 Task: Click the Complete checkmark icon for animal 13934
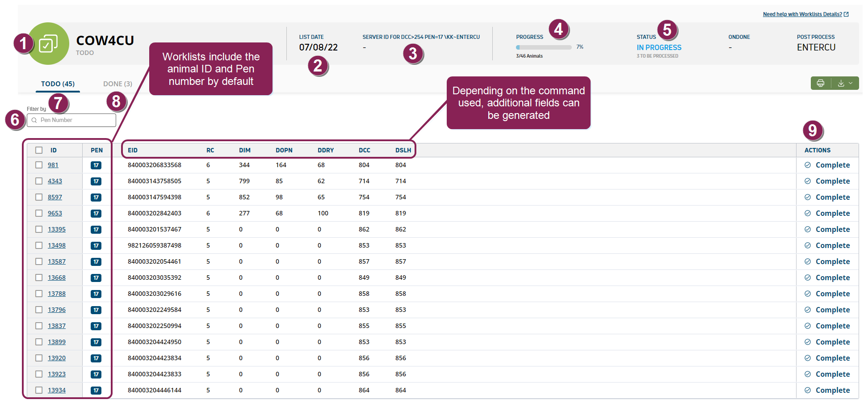pyautogui.click(x=807, y=390)
